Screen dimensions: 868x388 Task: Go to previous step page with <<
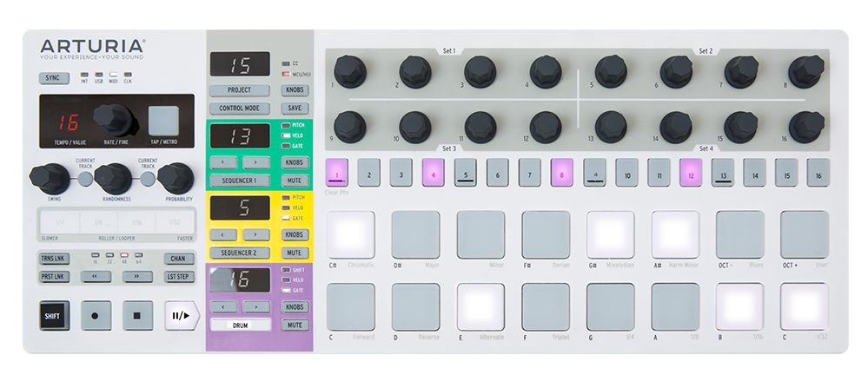pos(96,276)
